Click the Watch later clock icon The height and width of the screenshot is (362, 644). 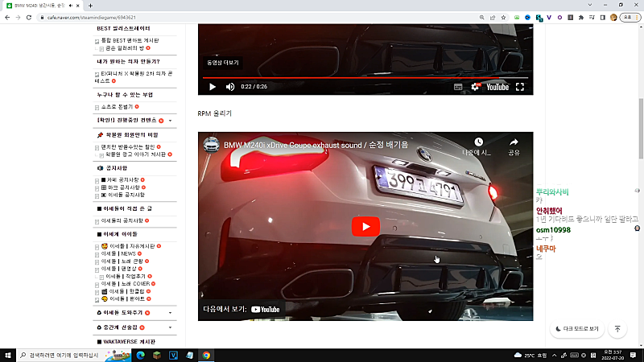pos(478,142)
